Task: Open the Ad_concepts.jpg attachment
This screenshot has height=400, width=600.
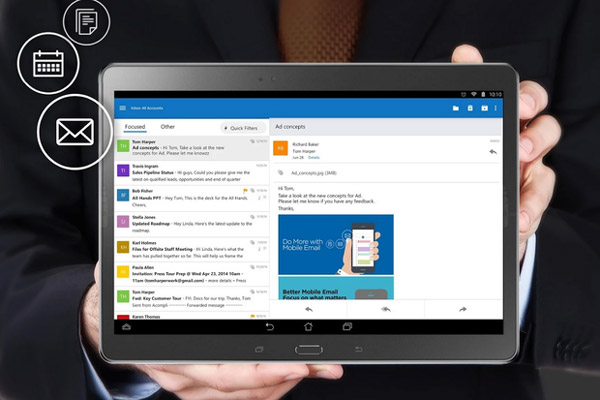Action: tap(313, 173)
